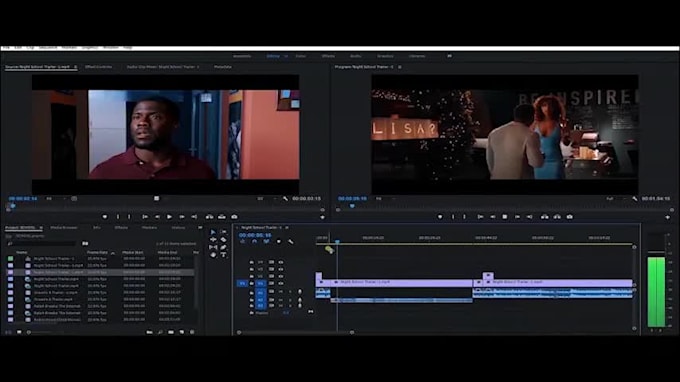Image resolution: width=680 pixels, height=382 pixels.
Task: Click the Name column header in Project panel
Action: tap(22, 252)
